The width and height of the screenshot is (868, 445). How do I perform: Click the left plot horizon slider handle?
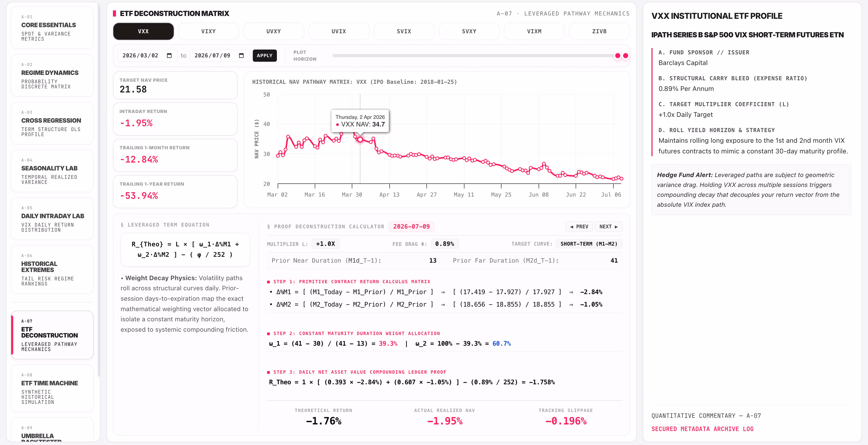(x=617, y=56)
